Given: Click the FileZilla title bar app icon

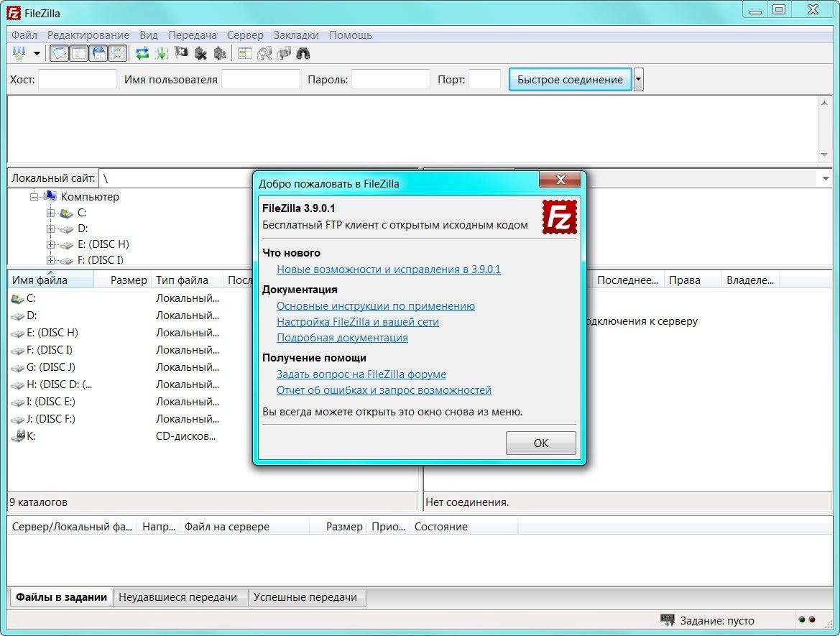Looking at the screenshot, I should tap(14, 13).
